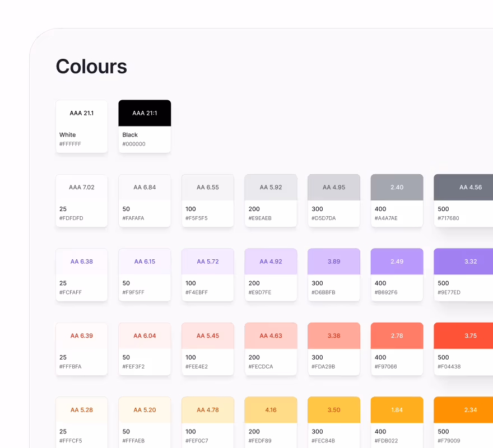The image size is (493, 448).
Task: Click the #FEC84B hex code
Action: (323, 441)
